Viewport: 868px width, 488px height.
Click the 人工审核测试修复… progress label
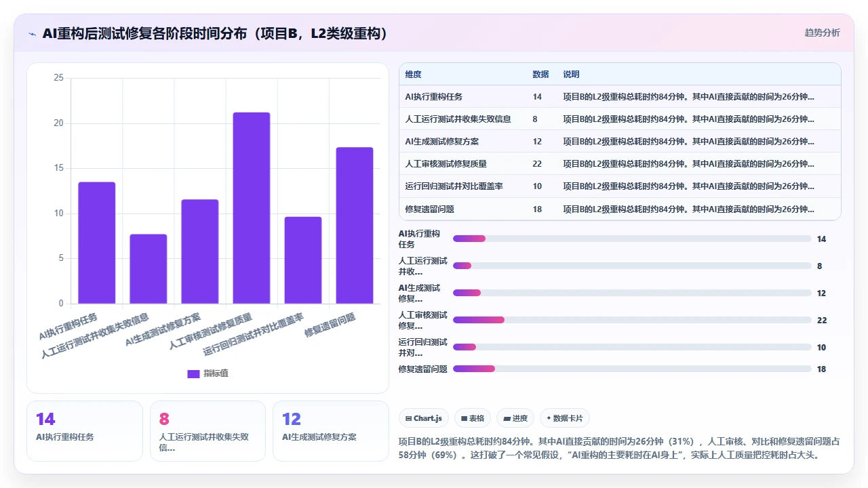tap(423, 320)
